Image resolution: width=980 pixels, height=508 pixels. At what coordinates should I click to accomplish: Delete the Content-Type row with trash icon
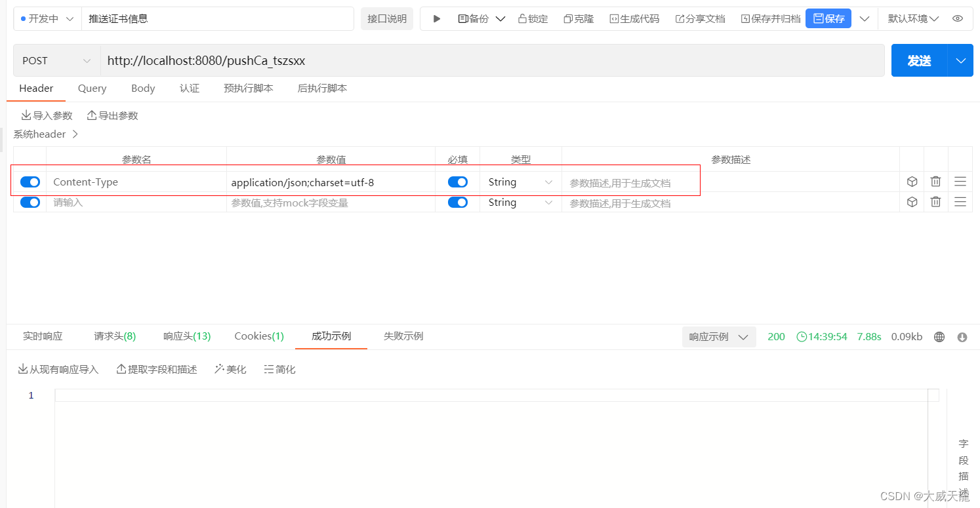pyautogui.click(x=936, y=182)
